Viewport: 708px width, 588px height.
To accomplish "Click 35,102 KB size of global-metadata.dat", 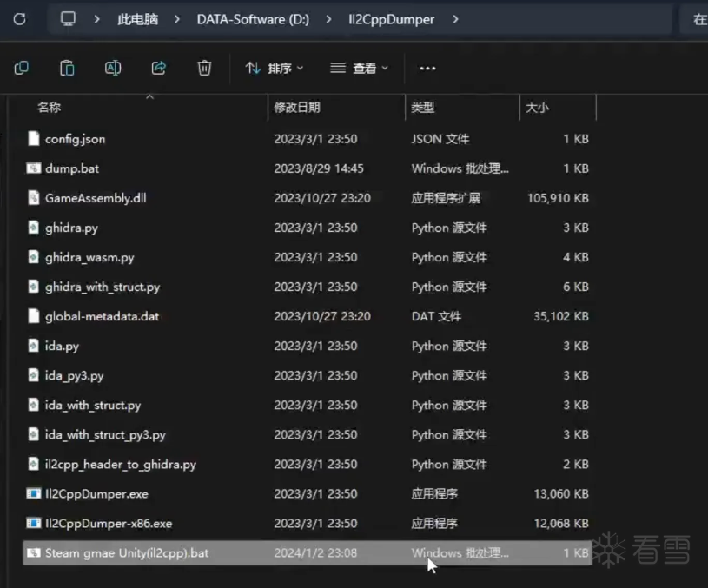I will (561, 316).
